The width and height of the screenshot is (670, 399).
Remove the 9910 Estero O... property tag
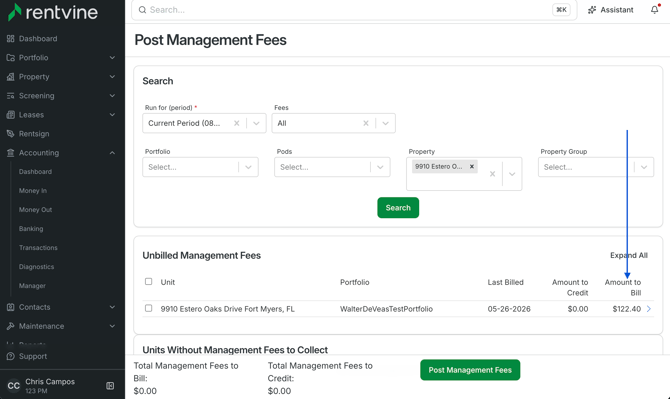[x=472, y=167]
